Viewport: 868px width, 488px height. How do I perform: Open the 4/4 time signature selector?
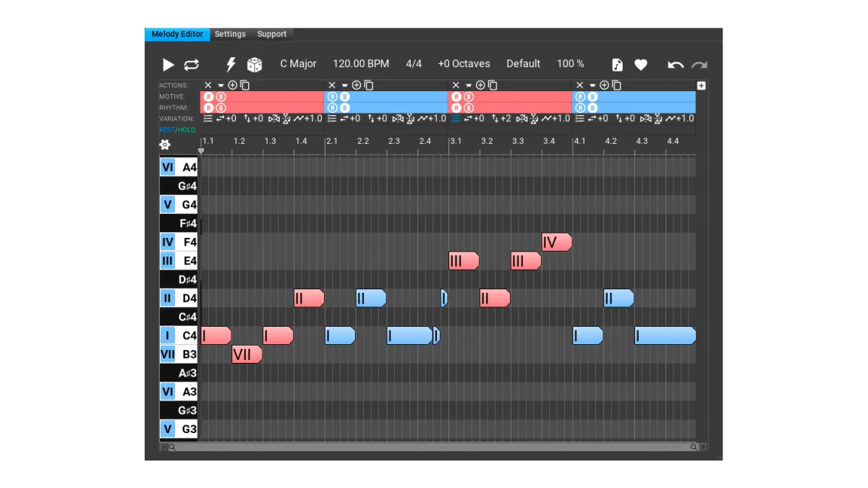(414, 64)
